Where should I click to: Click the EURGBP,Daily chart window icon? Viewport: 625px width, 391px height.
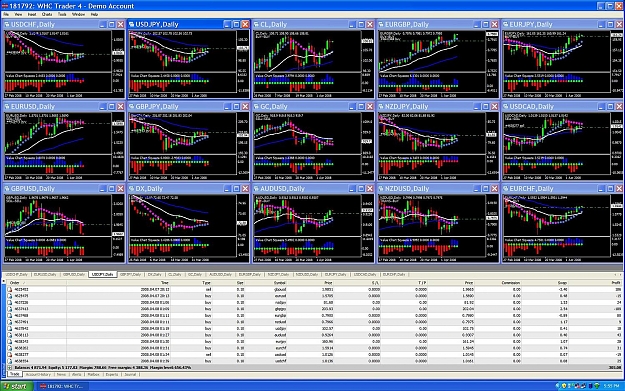click(381, 24)
